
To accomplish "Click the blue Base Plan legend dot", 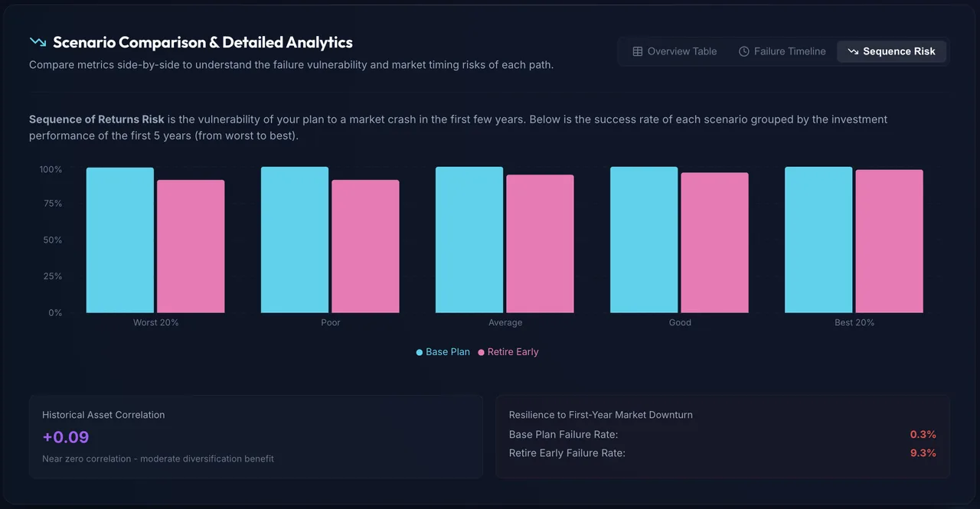I will point(420,352).
